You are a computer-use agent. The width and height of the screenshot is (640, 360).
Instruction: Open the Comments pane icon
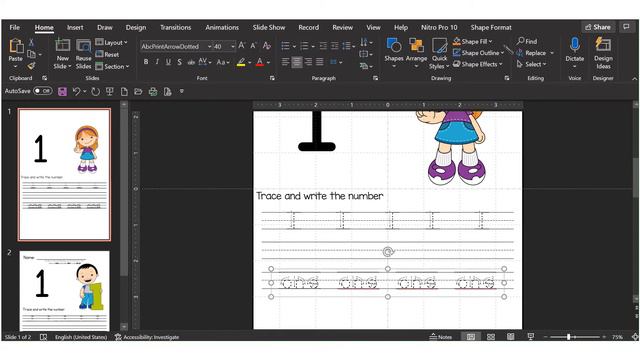[626, 27]
